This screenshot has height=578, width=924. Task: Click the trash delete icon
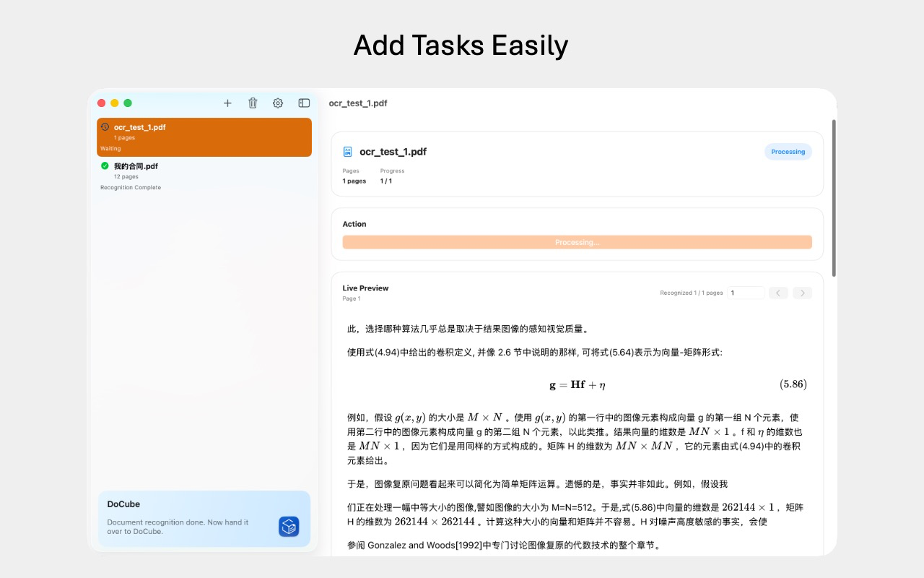click(x=253, y=103)
